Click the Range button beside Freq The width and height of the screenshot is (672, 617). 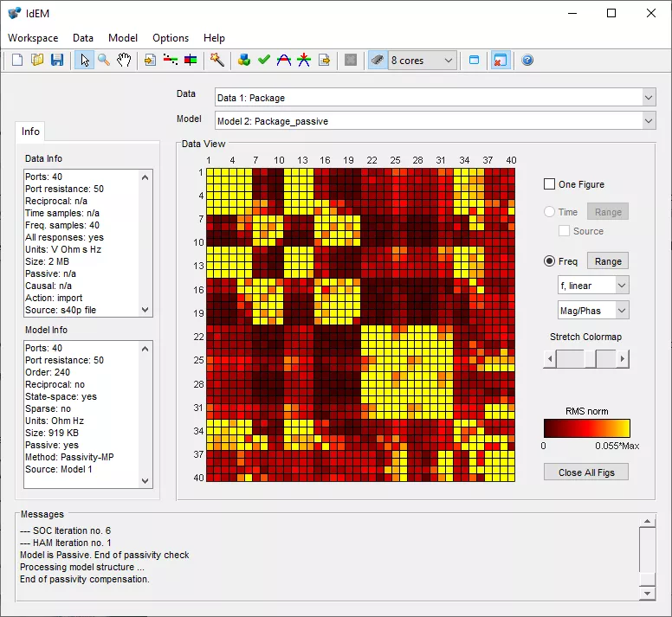(607, 261)
